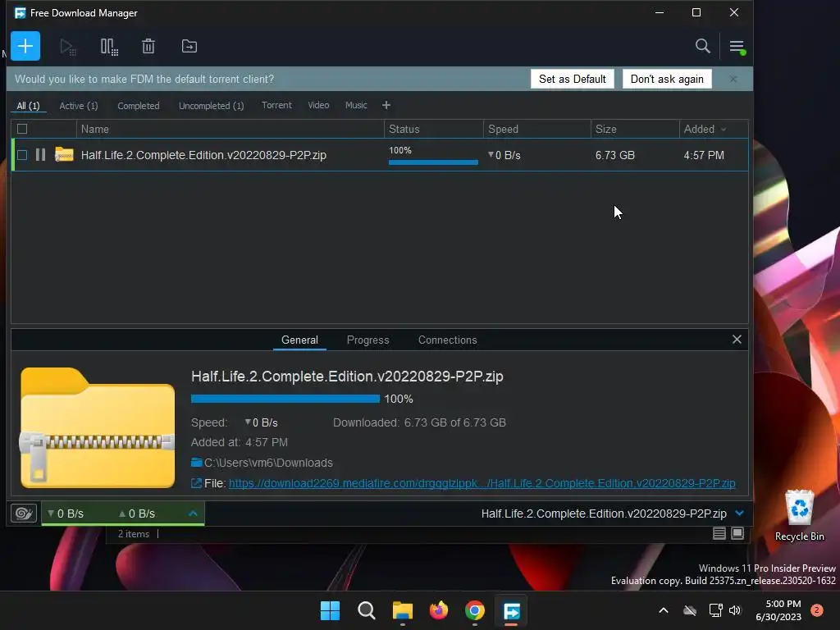Select the Music filter tab
Viewport: 840px width, 630px height.
356,105
